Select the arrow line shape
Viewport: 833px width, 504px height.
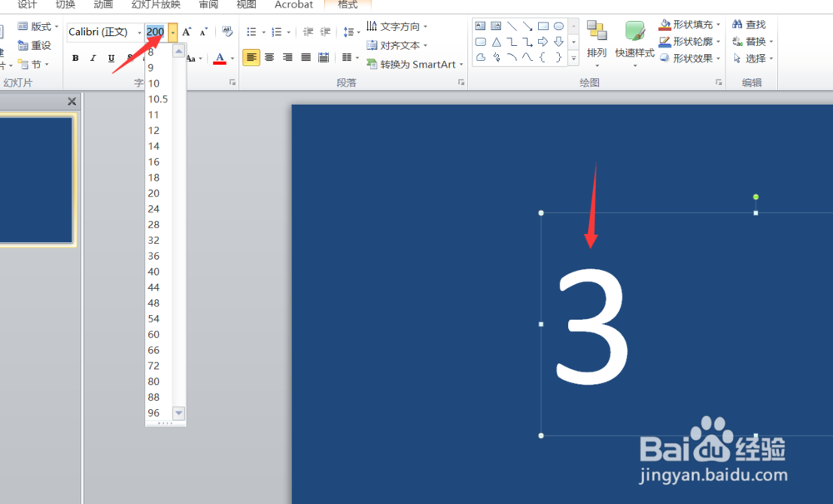coord(527,26)
